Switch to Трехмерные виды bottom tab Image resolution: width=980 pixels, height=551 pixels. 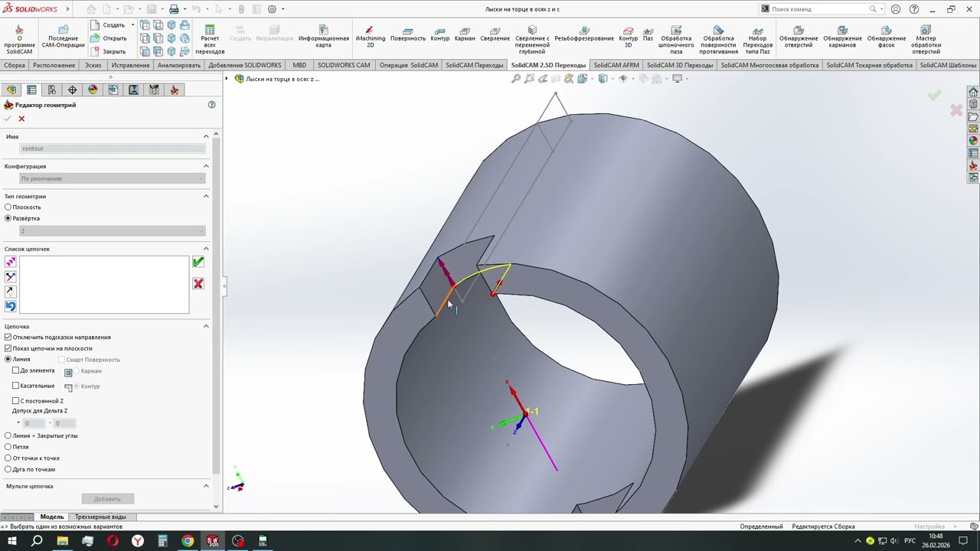tap(100, 517)
